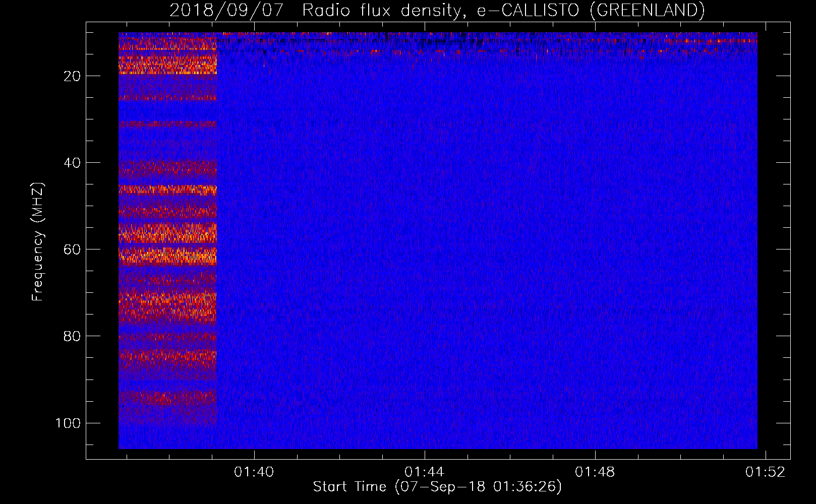Viewport: 816px width, 504px height.
Task: Click the 01:48 time tick label
Action: pyautogui.click(x=595, y=472)
